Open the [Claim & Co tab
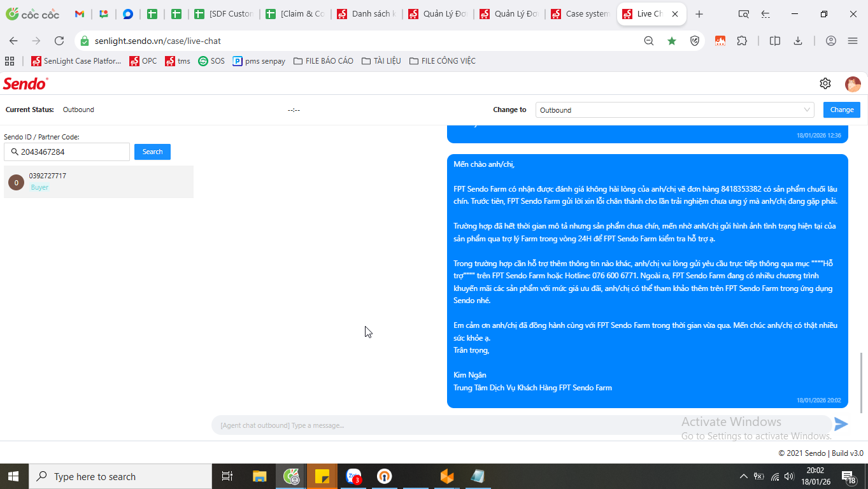868x489 pixels. (295, 14)
